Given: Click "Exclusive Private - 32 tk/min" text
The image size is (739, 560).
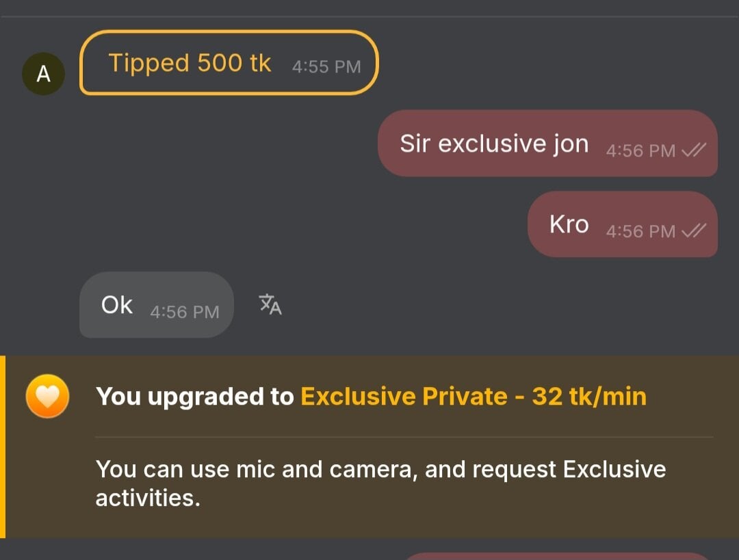Looking at the screenshot, I should click(474, 397).
